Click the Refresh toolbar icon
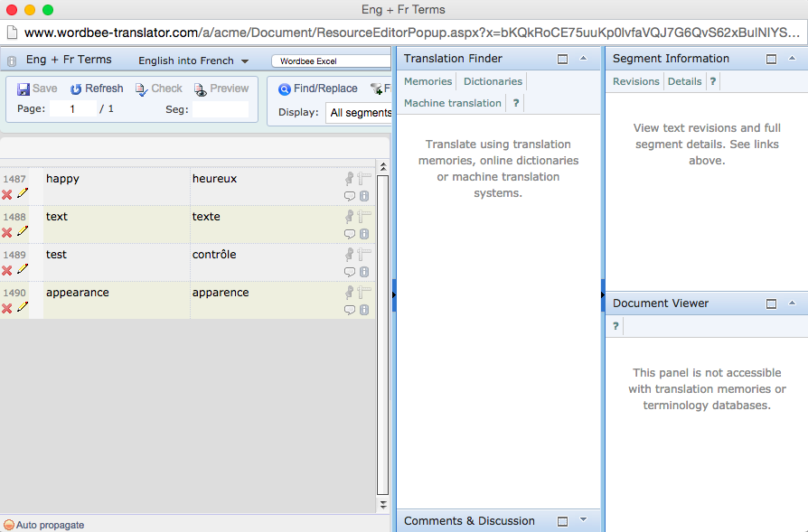This screenshot has width=808, height=532. (x=77, y=89)
